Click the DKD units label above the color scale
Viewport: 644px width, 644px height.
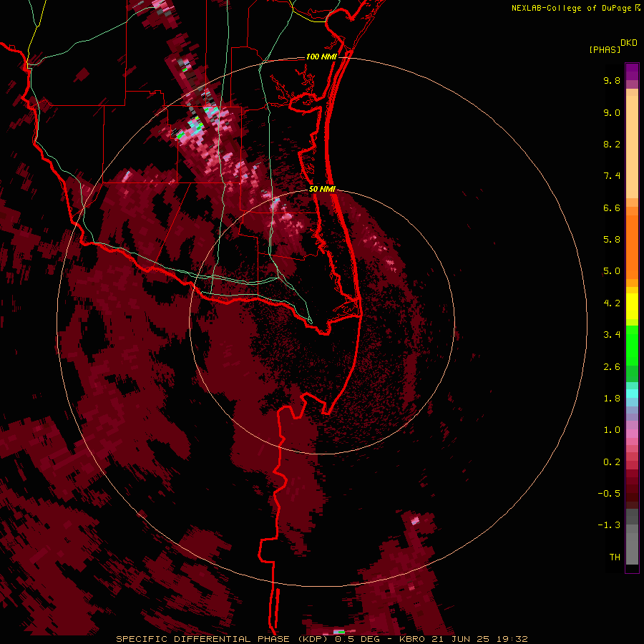pos(629,43)
